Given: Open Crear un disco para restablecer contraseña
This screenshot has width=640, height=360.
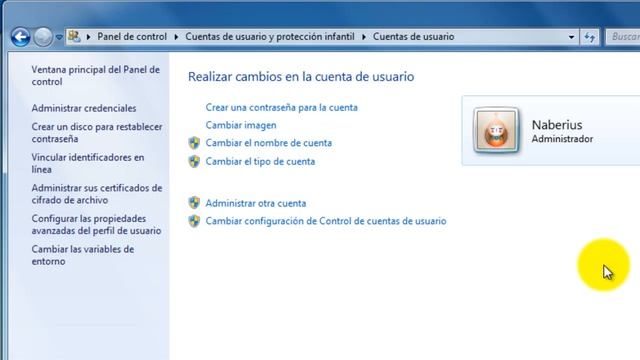Looking at the screenshot, I should coord(97,133).
